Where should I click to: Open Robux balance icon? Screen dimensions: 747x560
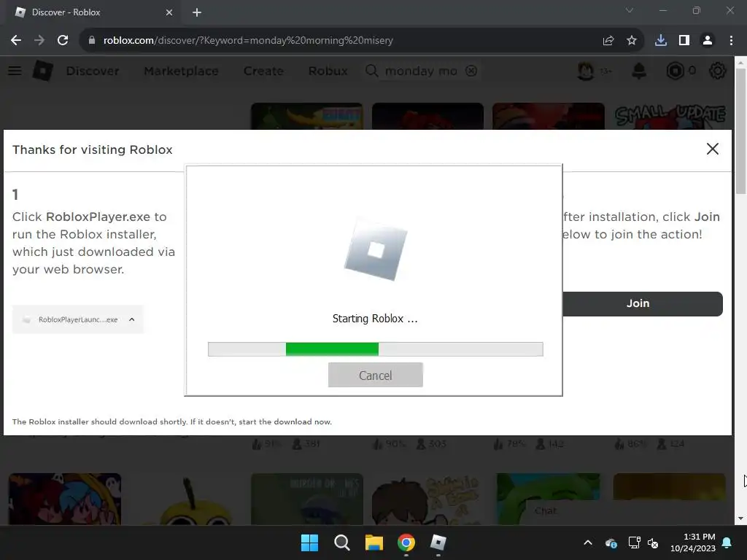coord(675,71)
